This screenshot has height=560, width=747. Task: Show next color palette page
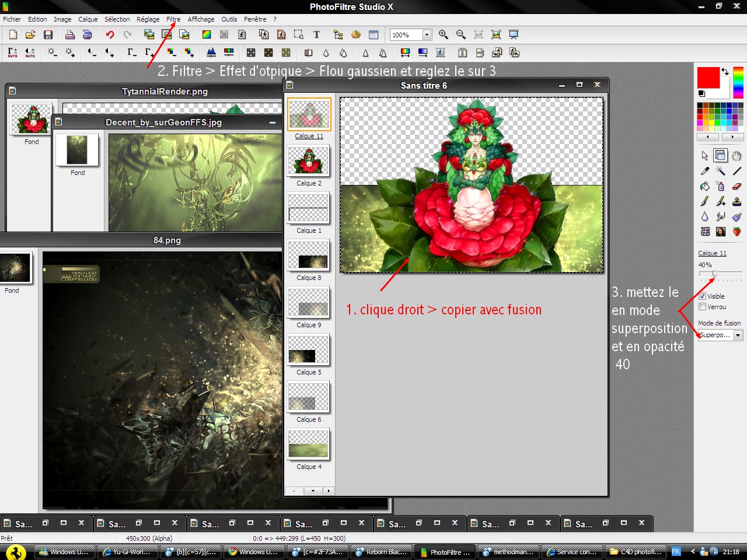point(732,137)
